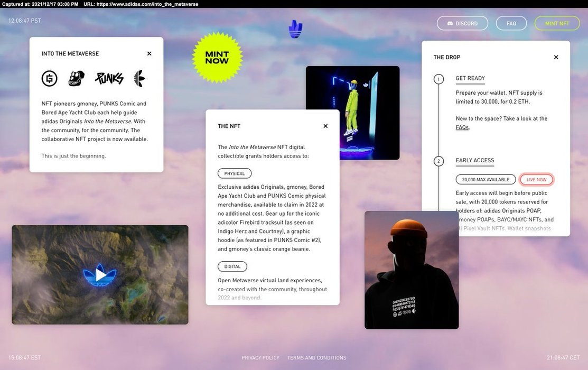Open the Terms and Conditions footer link
This screenshot has height=370, width=588.
click(x=317, y=358)
